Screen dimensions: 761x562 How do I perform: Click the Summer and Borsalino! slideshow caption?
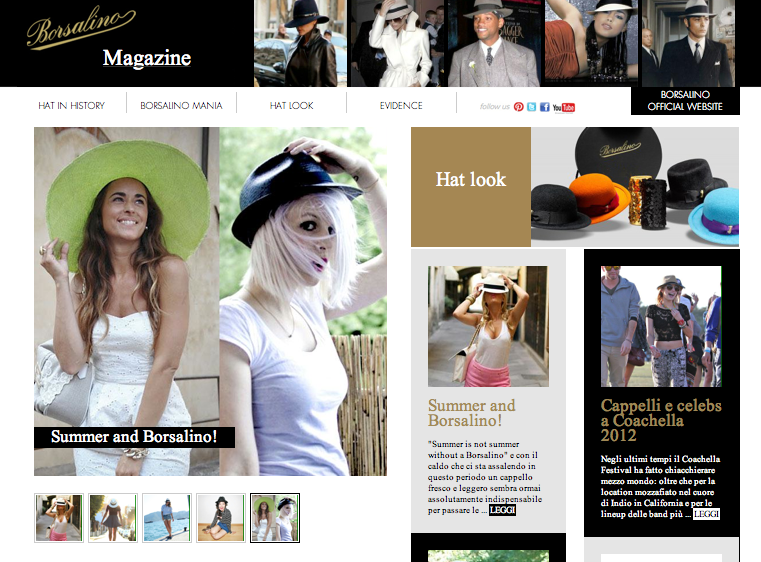click(x=134, y=437)
